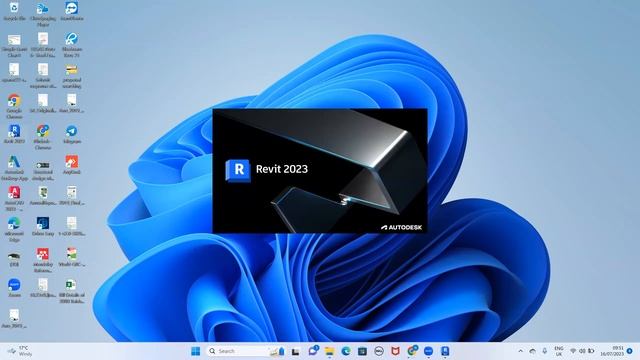Switch to Chrome on the taskbar

[x=412, y=351]
